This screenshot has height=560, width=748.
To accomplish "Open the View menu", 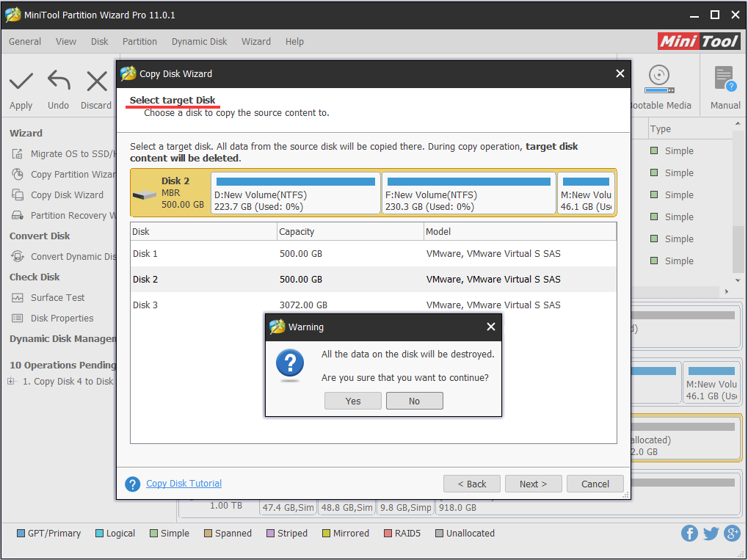I will [x=66, y=42].
